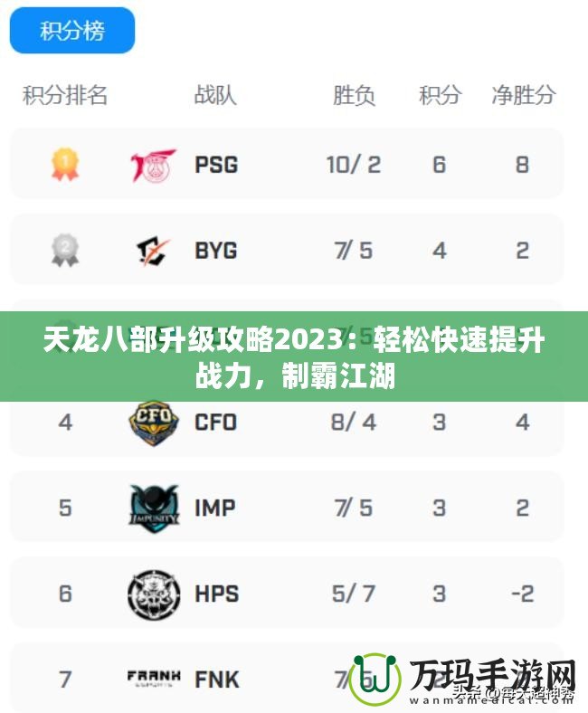
Task: Click the BYG team logo
Action: 153,251
